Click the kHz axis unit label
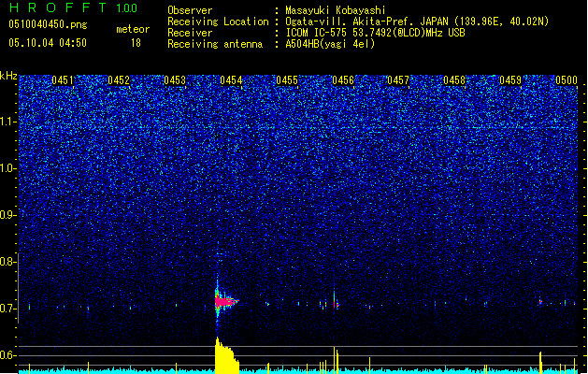Viewport: 588px width, 374px height. [8, 76]
